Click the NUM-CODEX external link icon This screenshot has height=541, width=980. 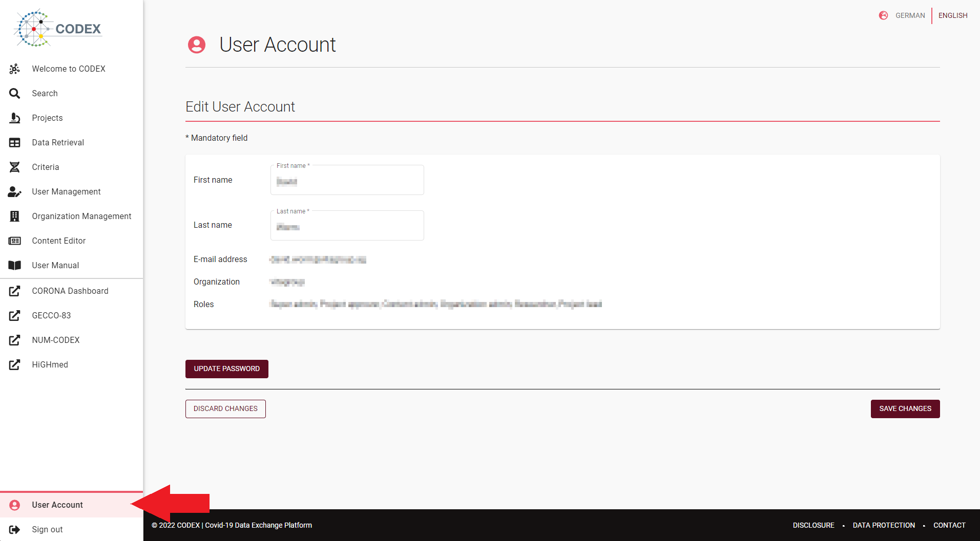click(14, 340)
